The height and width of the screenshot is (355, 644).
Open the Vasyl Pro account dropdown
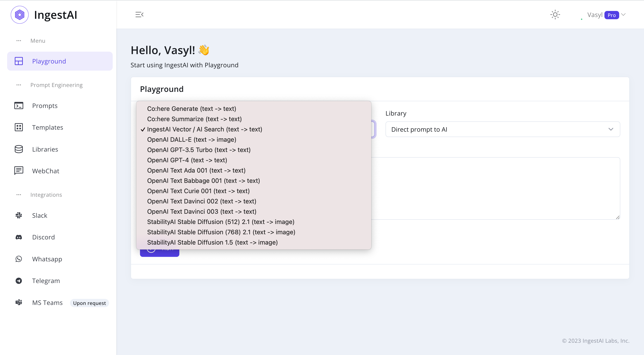click(x=606, y=15)
